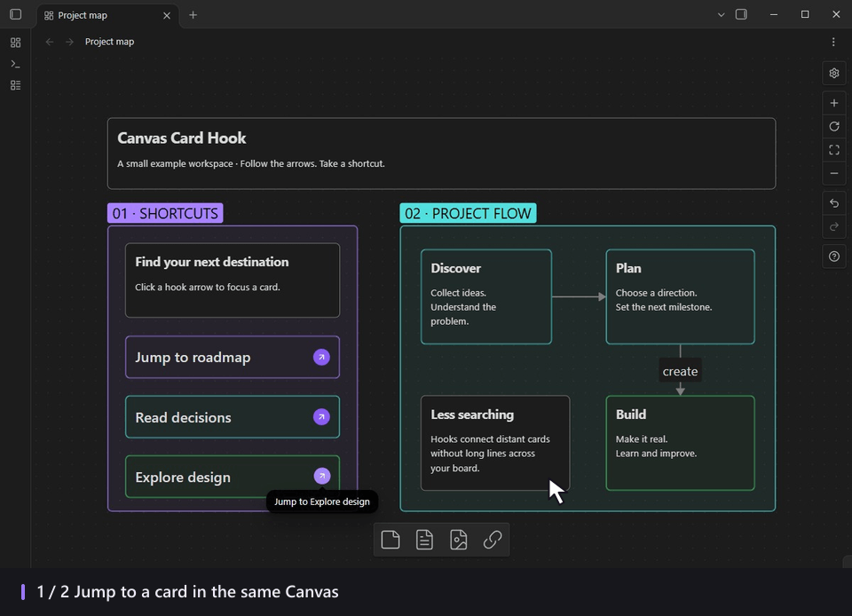This screenshot has height=616, width=852.
Task: Click the create edge label
Action: coord(681,372)
